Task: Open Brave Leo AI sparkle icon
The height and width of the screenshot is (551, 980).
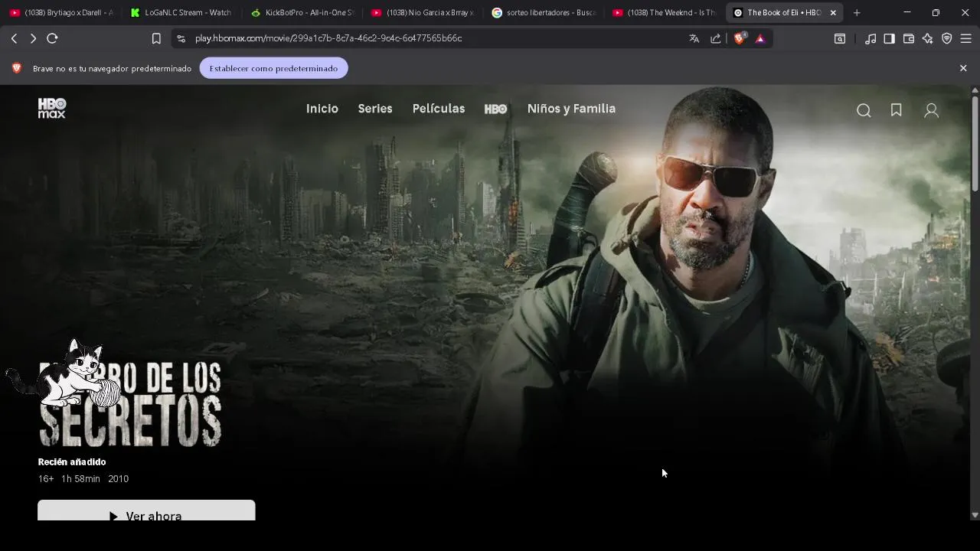Action: coord(928,38)
